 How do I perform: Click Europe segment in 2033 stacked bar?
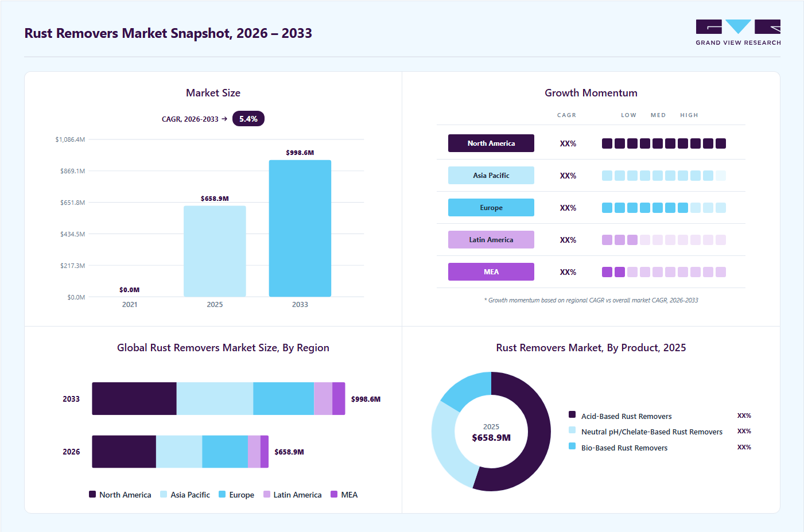[283, 399]
